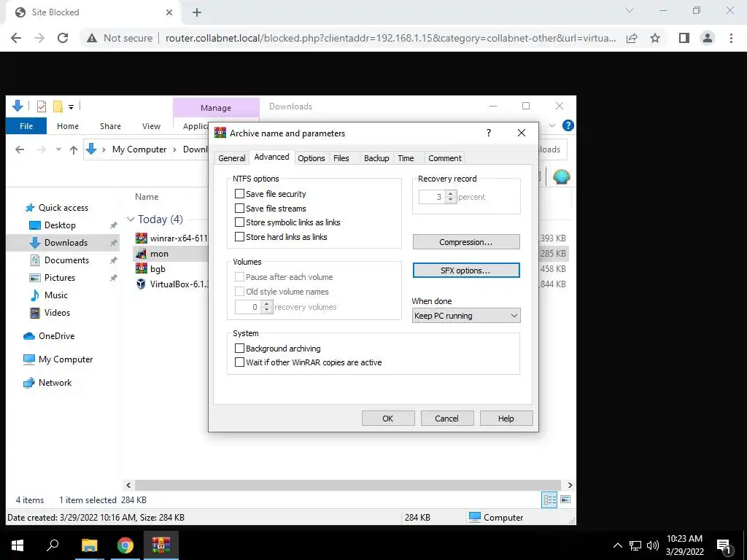Viewport: 747px width, 560px height.
Task: Click My Computer in address breadcrumb
Action: click(x=139, y=149)
